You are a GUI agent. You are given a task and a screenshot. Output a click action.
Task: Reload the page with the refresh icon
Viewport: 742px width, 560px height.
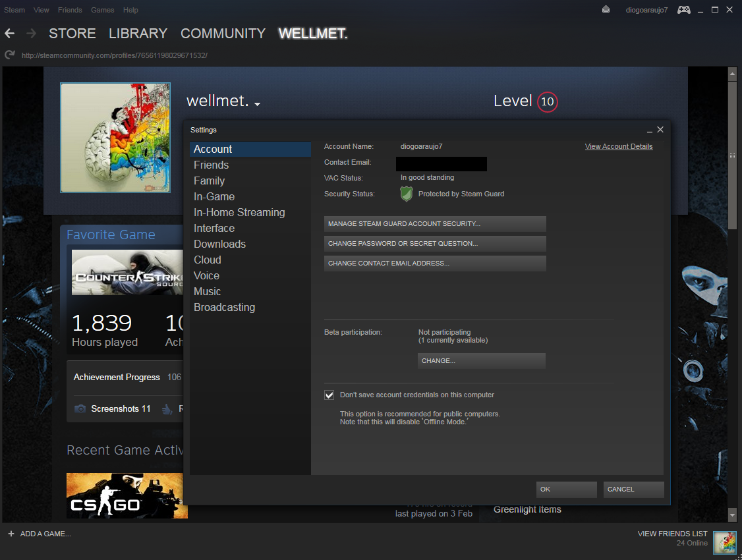[x=9, y=55]
